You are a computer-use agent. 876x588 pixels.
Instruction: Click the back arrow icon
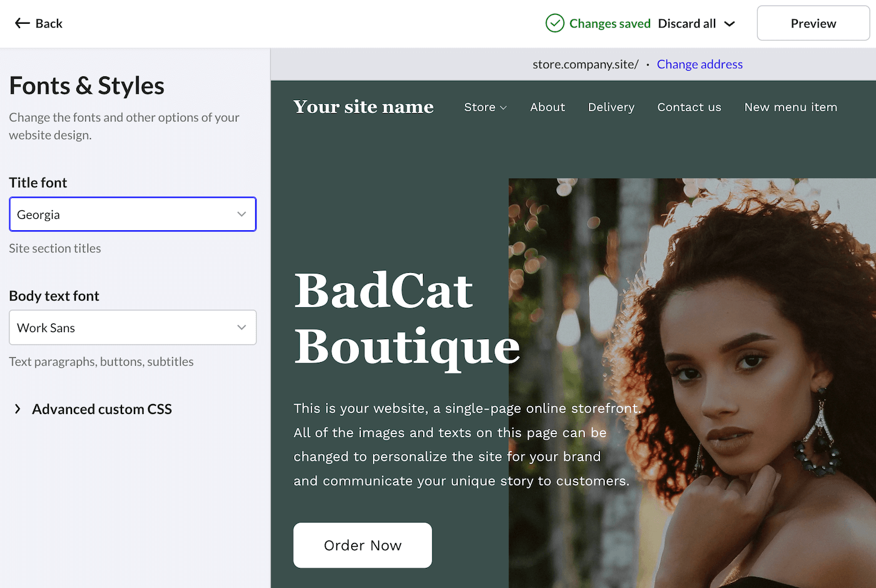point(23,23)
